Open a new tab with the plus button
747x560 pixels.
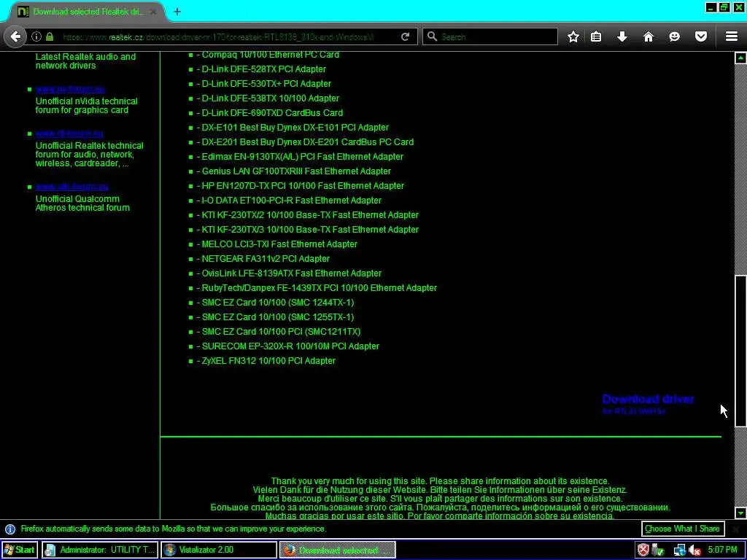pyautogui.click(x=177, y=12)
